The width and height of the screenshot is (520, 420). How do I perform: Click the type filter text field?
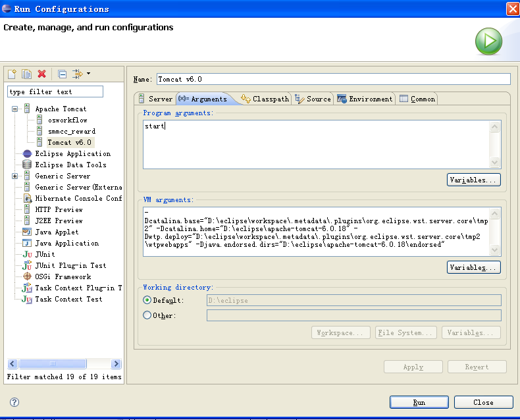coord(55,92)
